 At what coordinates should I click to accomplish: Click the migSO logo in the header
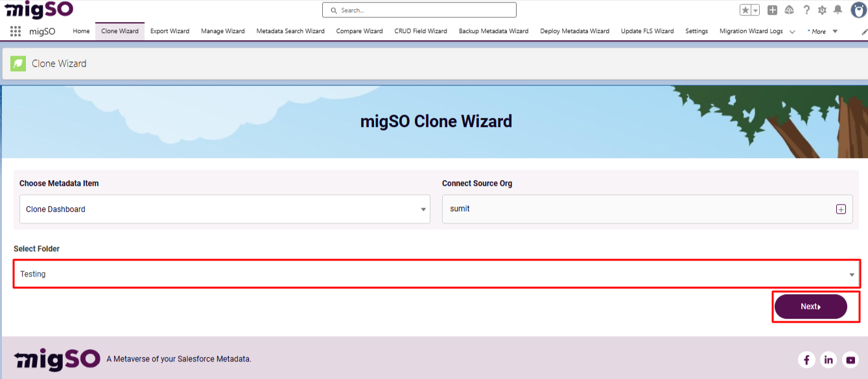39,10
